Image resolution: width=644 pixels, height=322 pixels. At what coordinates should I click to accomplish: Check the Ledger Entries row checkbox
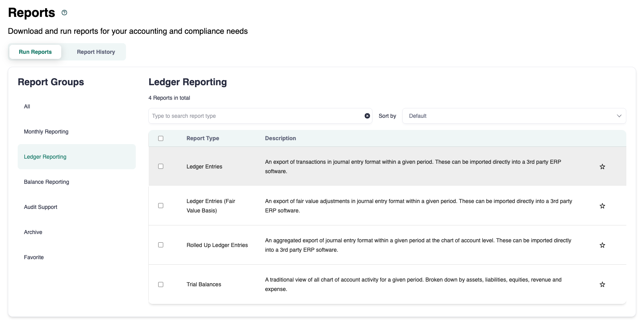(161, 166)
